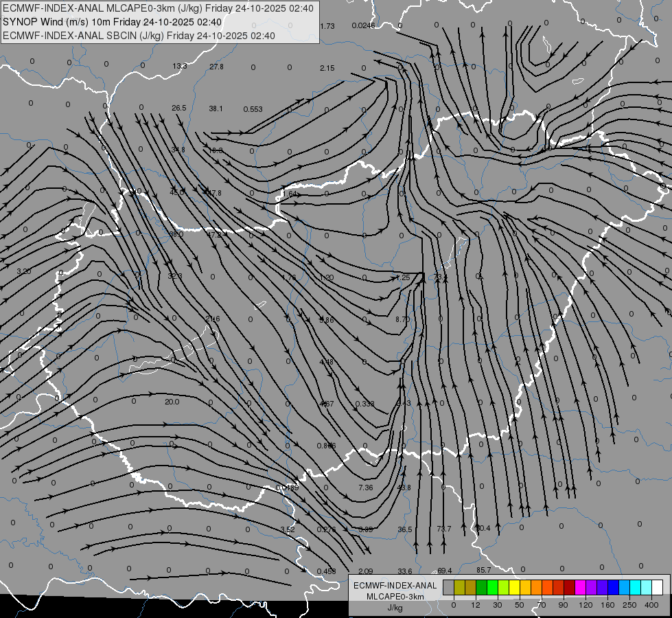
Task: Click the map value '3.52'
Action: click(288, 529)
